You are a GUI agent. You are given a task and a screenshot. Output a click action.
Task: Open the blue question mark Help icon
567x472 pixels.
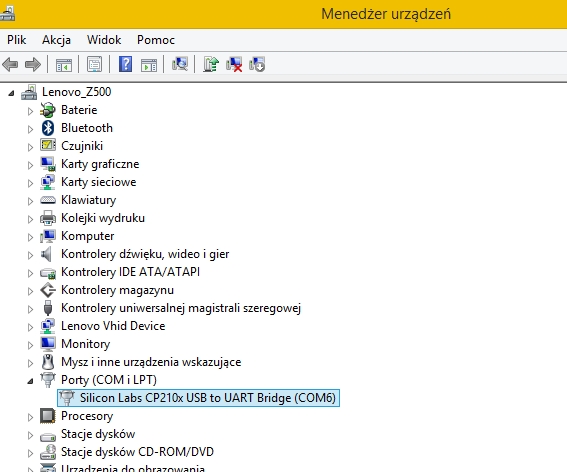(125, 64)
